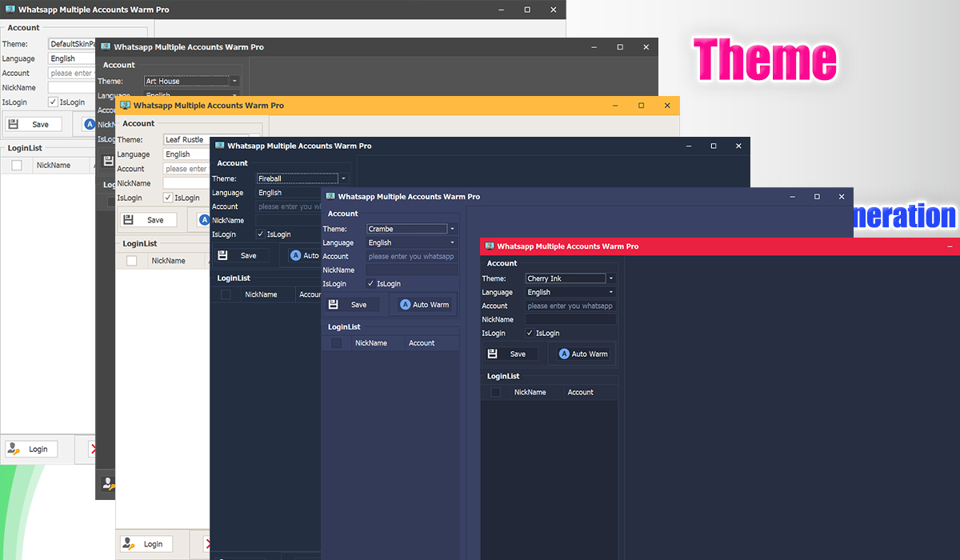Image resolution: width=960 pixels, height=560 pixels.
Task: Open Language dropdown in default skin window
Action: 71,58
